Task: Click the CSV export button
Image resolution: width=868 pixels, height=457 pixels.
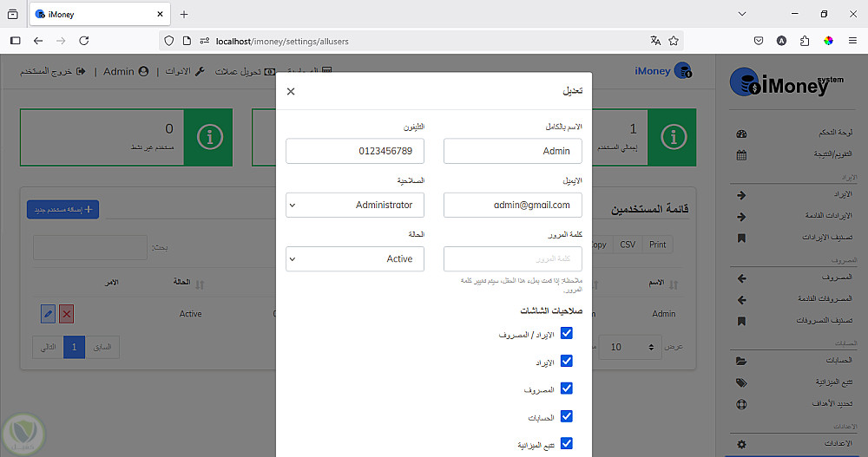Action: pos(628,245)
